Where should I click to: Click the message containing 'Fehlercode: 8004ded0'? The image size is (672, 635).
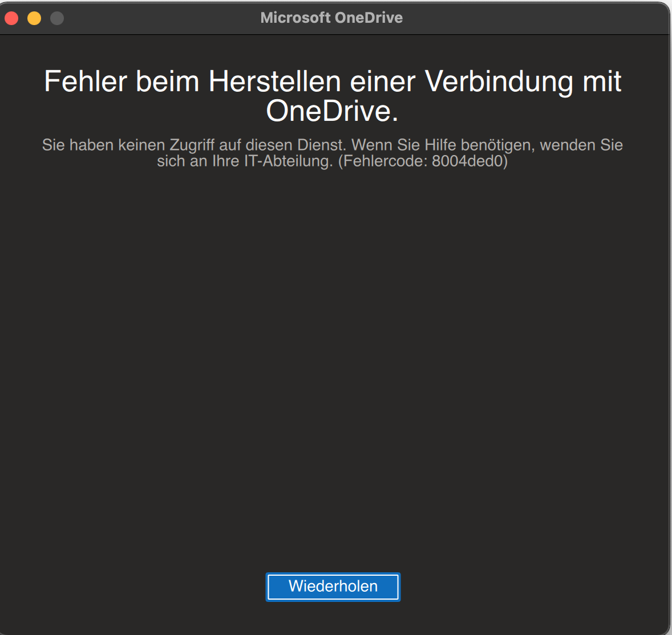point(333,153)
